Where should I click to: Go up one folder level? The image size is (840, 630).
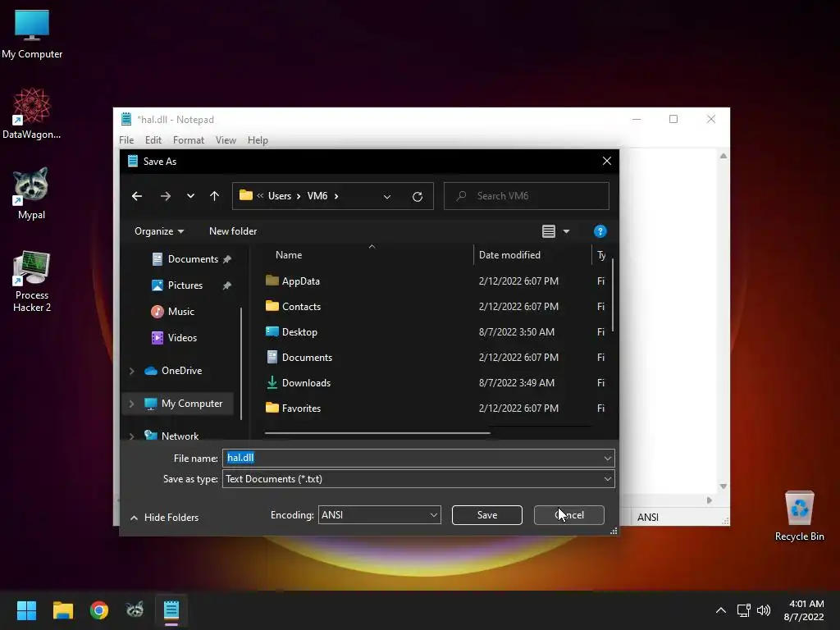[x=214, y=196]
